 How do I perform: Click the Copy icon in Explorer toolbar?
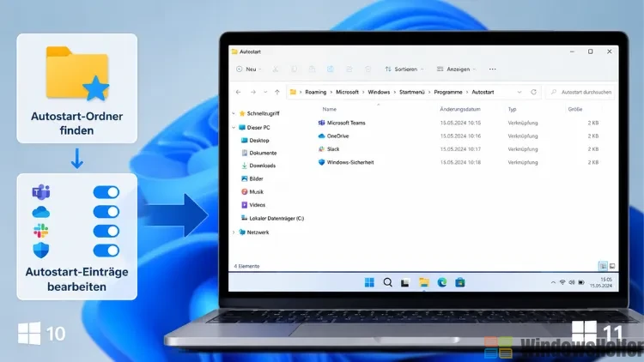pos(294,69)
